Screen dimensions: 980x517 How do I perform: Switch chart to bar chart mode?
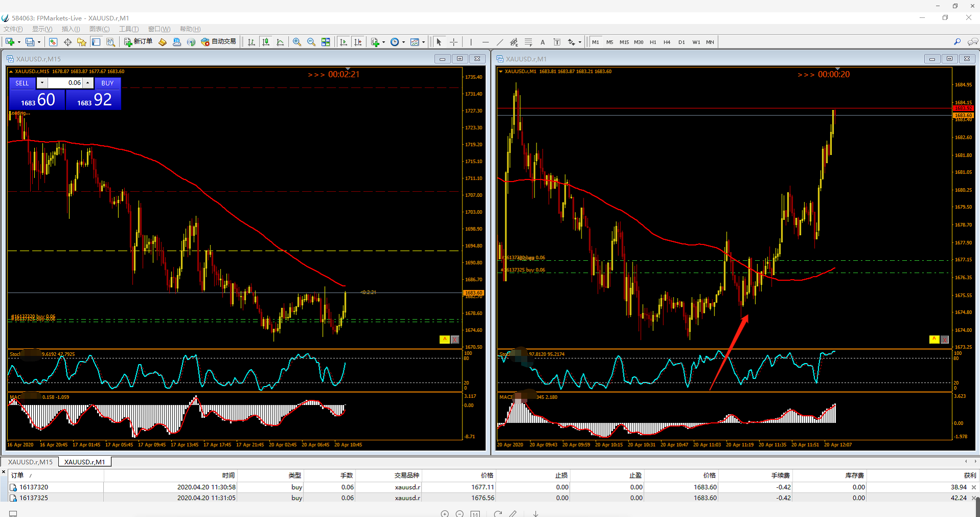click(251, 42)
